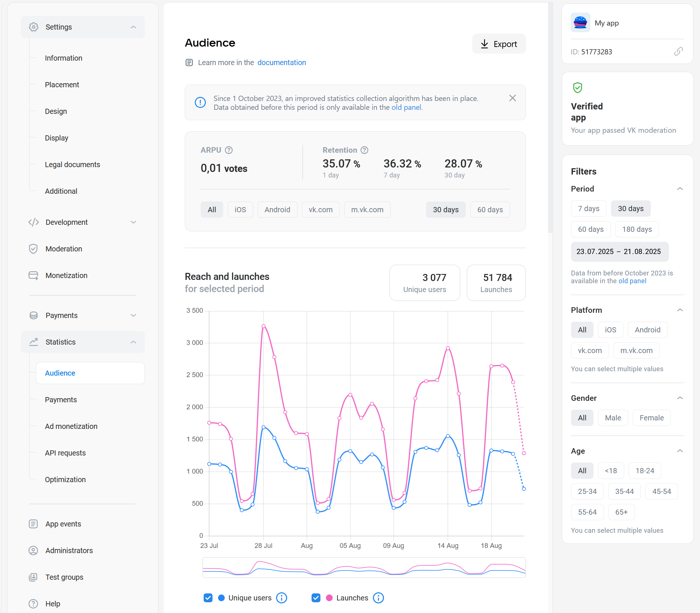Select the Female gender filter
Screen dimensions: 700x613
coord(651,418)
